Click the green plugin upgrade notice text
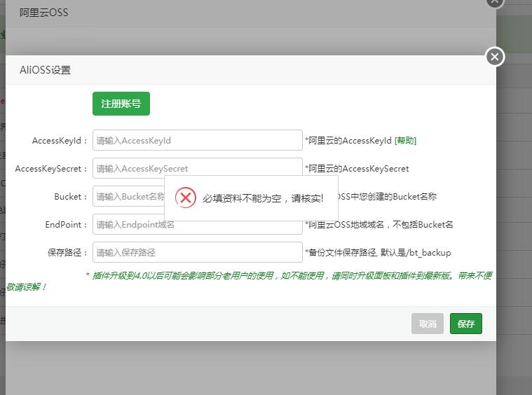The height and width of the screenshot is (395, 532). [x=250, y=281]
